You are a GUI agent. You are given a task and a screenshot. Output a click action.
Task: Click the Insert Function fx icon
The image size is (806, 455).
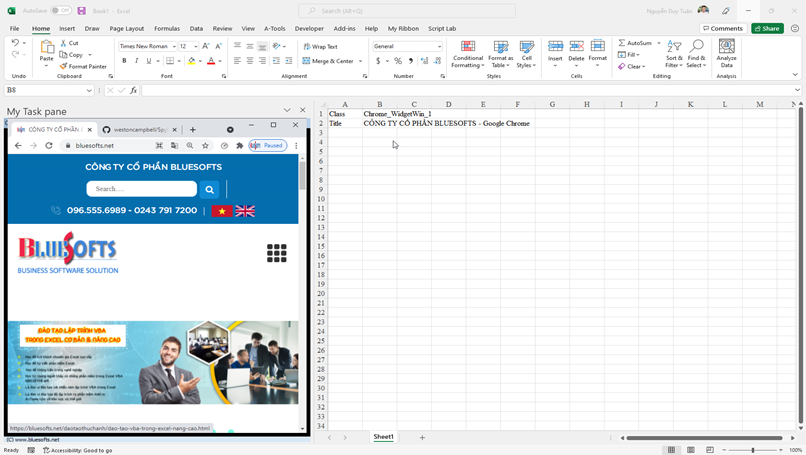[133, 90]
